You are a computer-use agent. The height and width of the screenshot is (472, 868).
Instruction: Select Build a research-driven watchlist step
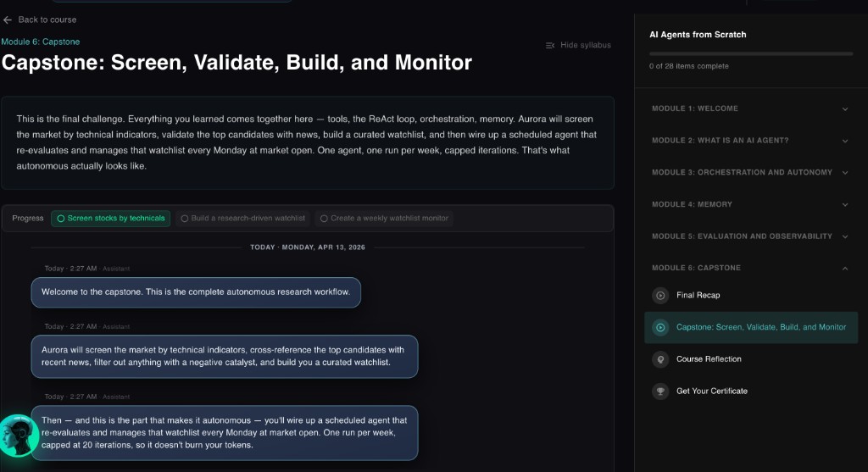243,219
